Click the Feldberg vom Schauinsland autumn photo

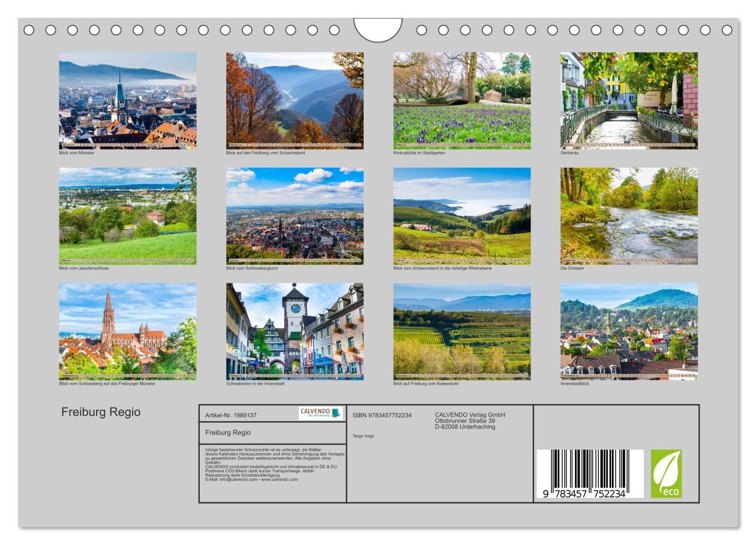(x=295, y=100)
